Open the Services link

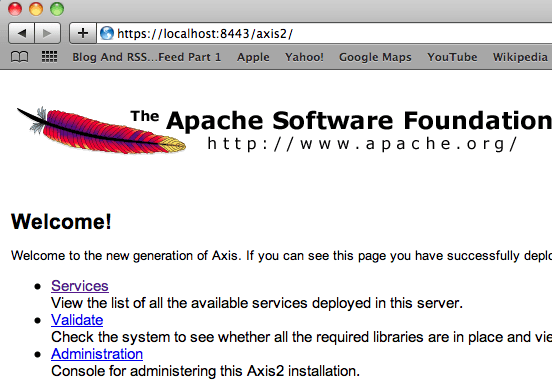tap(80, 286)
